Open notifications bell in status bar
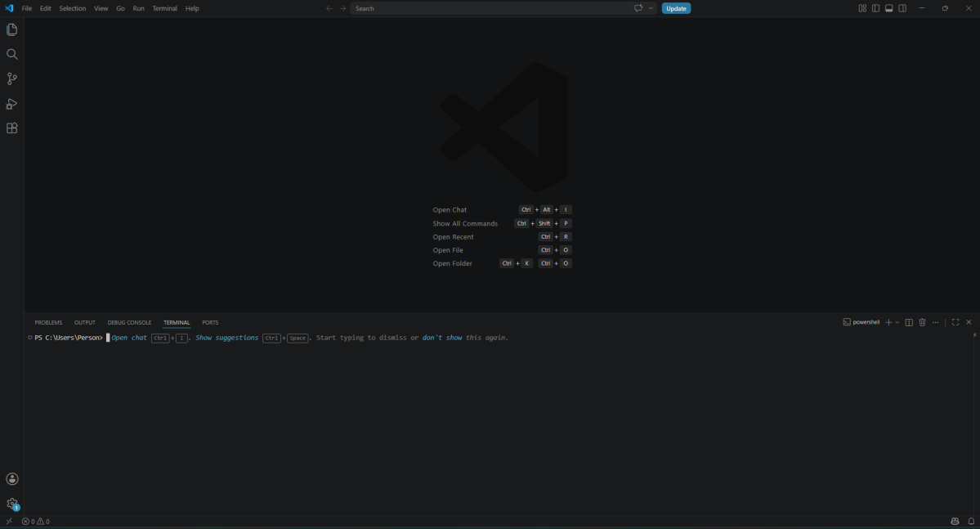980x529 pixels. (971, 522)
